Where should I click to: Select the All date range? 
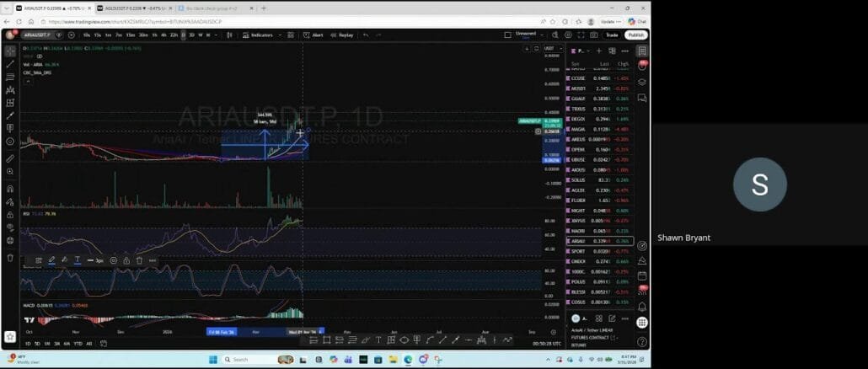coord(89,344)
